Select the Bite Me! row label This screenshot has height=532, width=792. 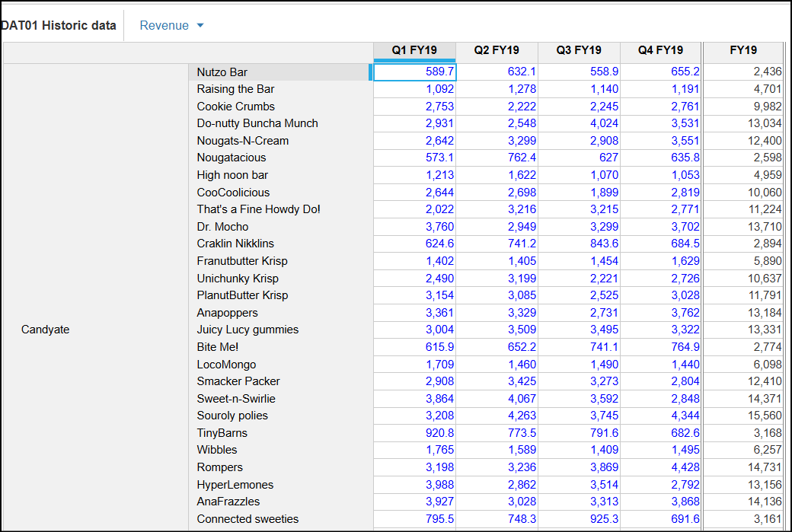coord(281,347)
